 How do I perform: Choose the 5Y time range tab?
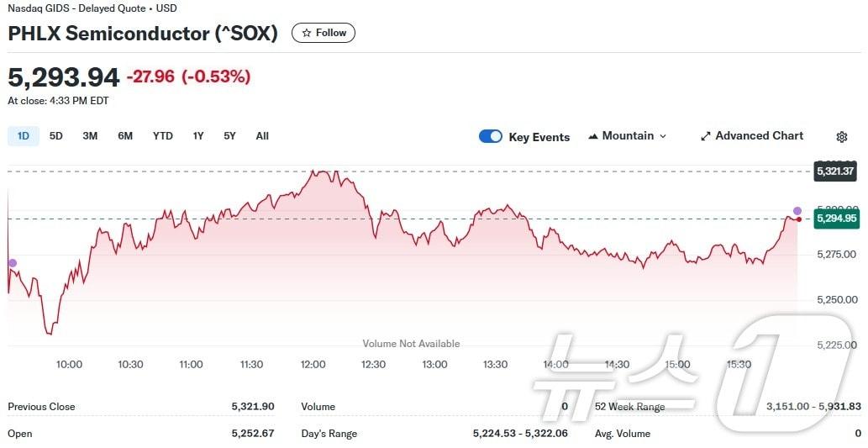(229, 136)
